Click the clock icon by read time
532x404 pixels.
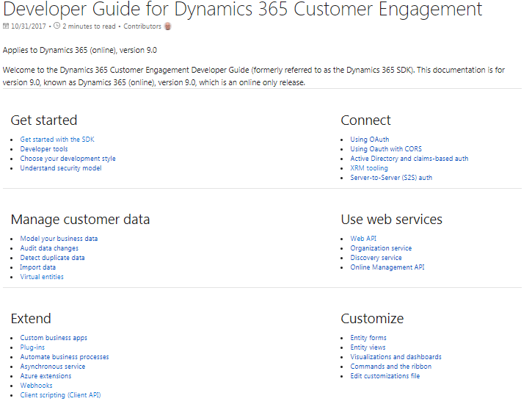pyautogui.click(x=57, y=26)
